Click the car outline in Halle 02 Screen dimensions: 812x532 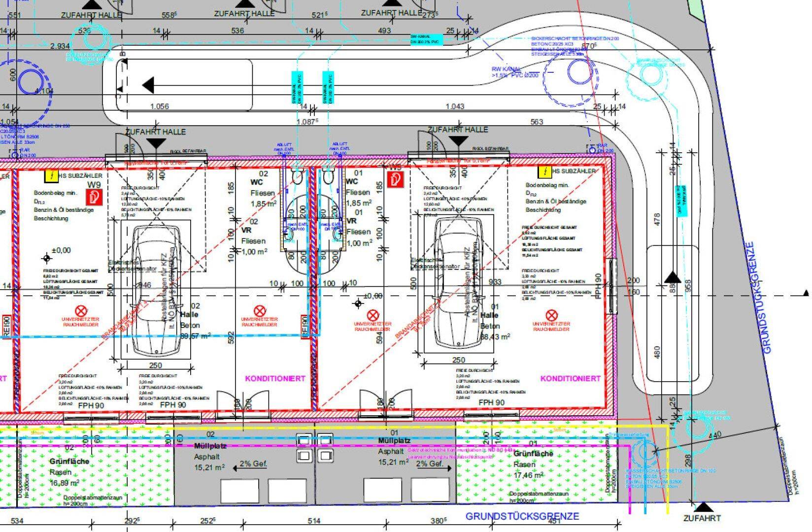pyautogui.click(x=157, y=290)
